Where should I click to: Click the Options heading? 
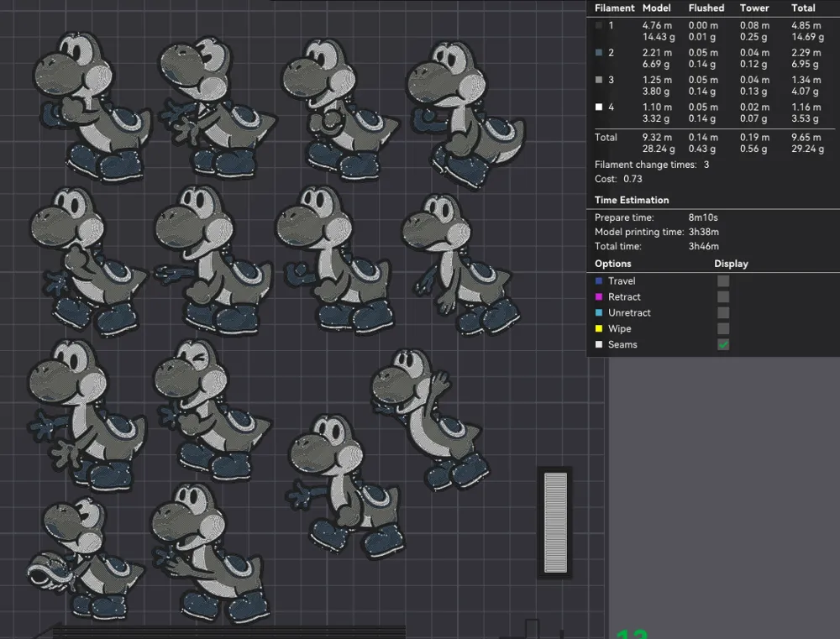613,264
